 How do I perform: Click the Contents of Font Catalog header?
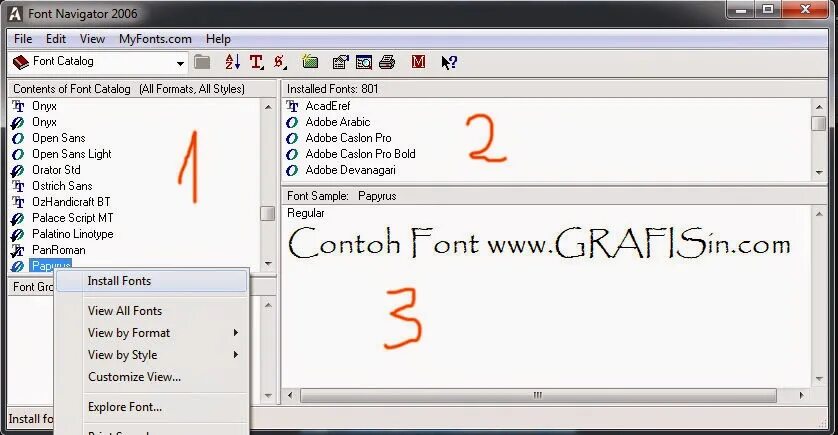129,89
